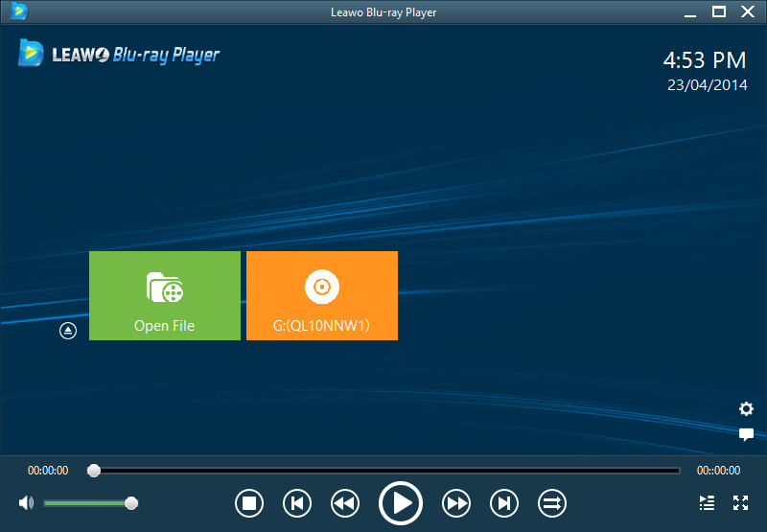Maximize the Leawo Blu-ray Player window
Viewport: 767px width, 532px height.
tap(718, 12)
